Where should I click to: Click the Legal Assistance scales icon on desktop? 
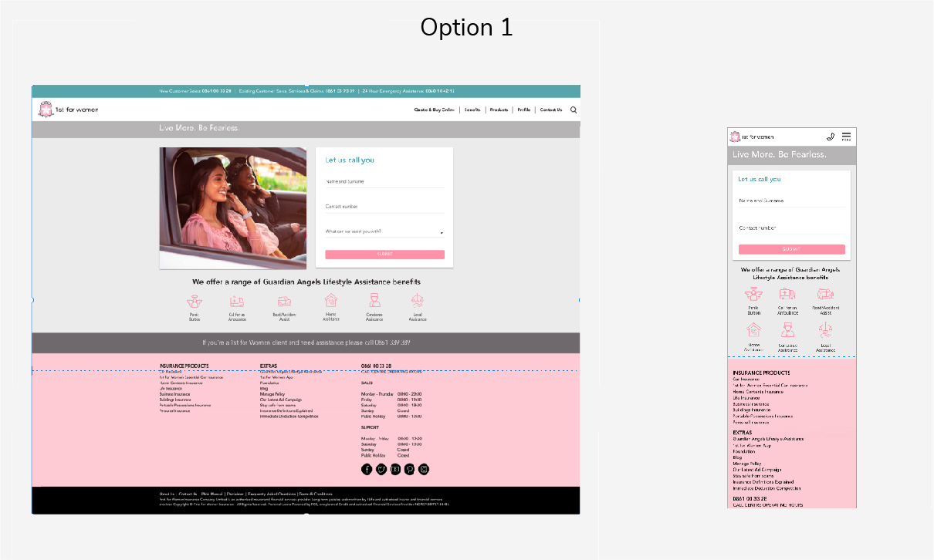click(x=418, y=301)
